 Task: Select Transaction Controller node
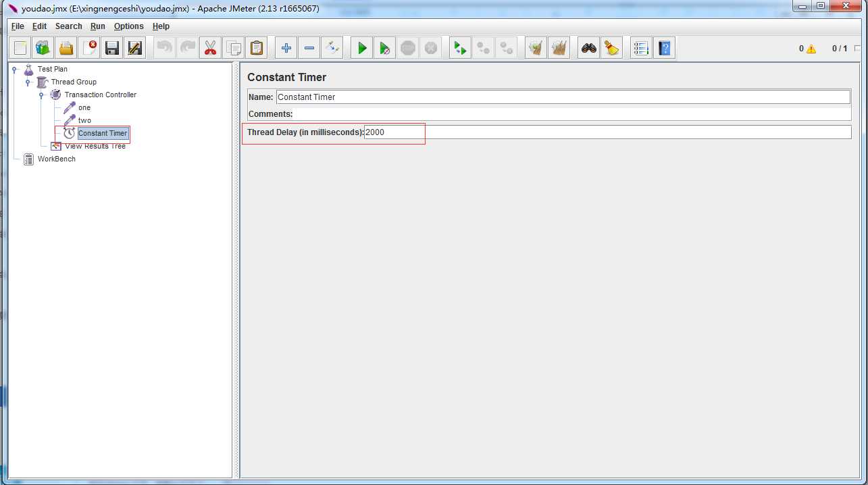point(101,95)
